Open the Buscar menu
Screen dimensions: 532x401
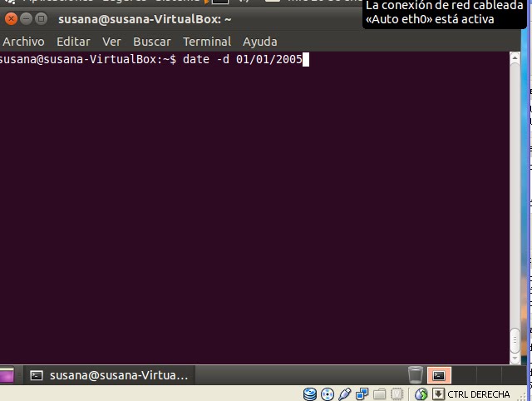(x=151, y=42)
